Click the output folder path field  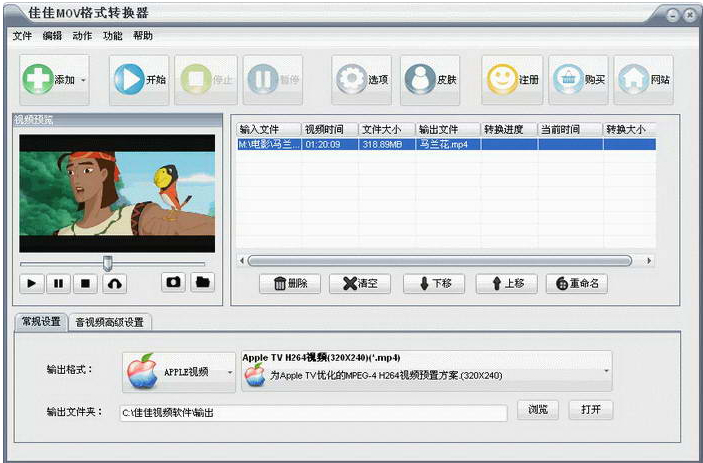tap(313, 413)
